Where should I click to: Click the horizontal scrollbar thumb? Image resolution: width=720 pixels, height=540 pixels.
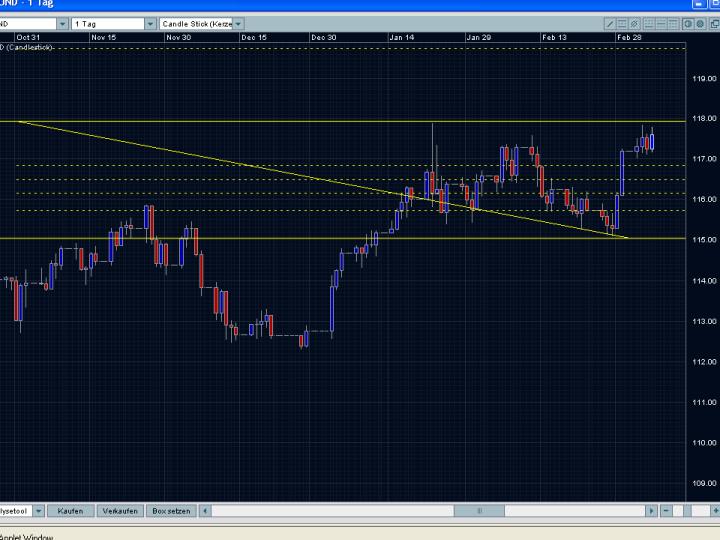tap(480, 511)
